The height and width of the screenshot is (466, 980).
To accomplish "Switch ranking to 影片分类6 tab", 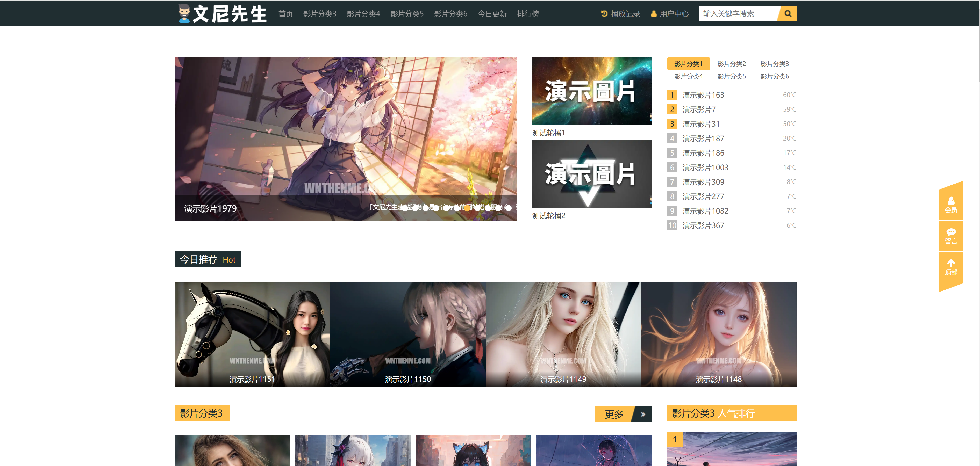I will [774, 76].
